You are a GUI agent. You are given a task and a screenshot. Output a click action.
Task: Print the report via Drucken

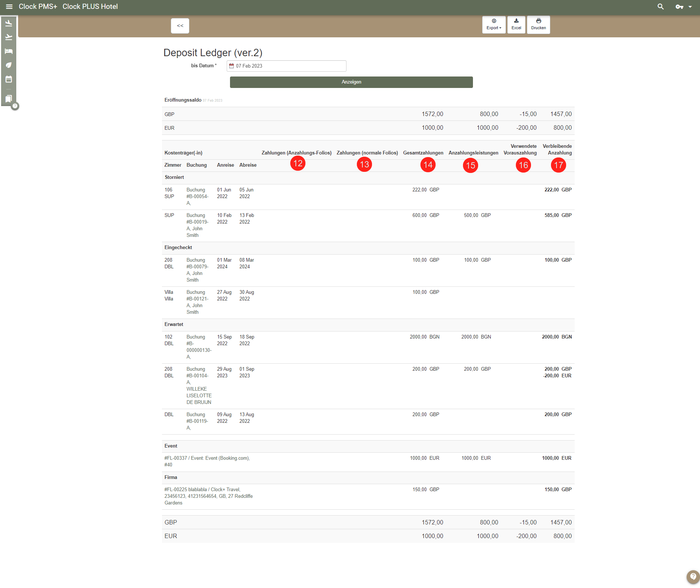[538, 24]
